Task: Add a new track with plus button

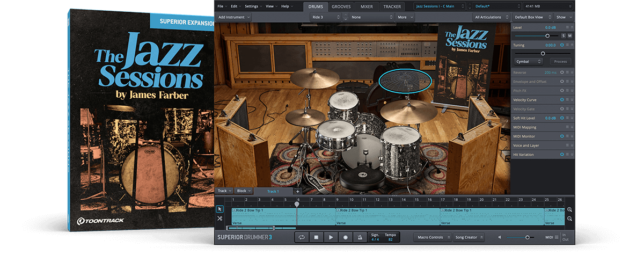Action: pyautogui.click(x=298, y=191)
